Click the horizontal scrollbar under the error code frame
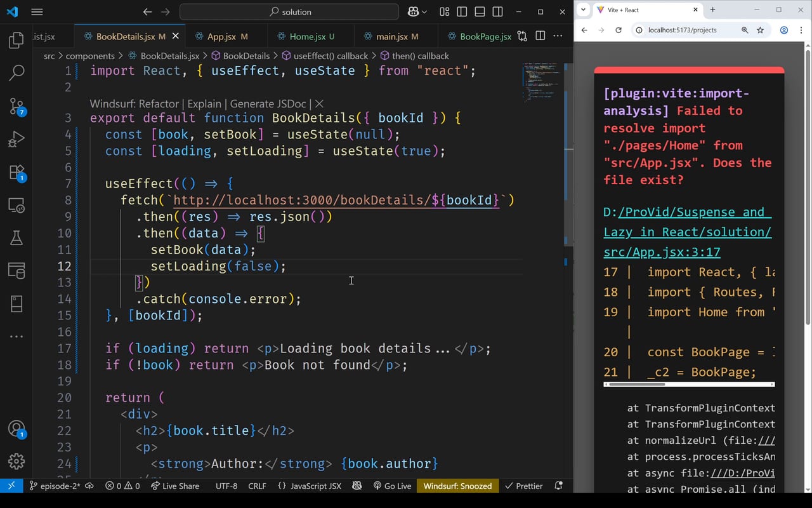Screen dimensions: 812x508 [x=638, y=384]
